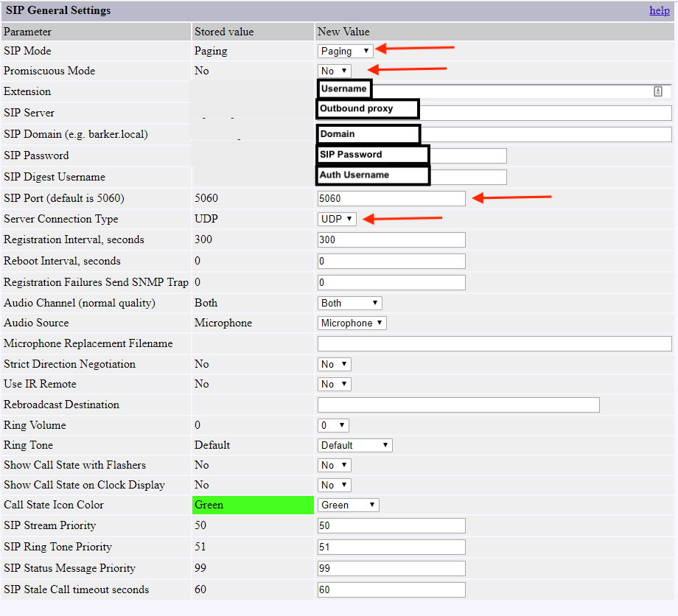
Task: Open the Audio Source dropdown
Action: (x=352, y=323)
